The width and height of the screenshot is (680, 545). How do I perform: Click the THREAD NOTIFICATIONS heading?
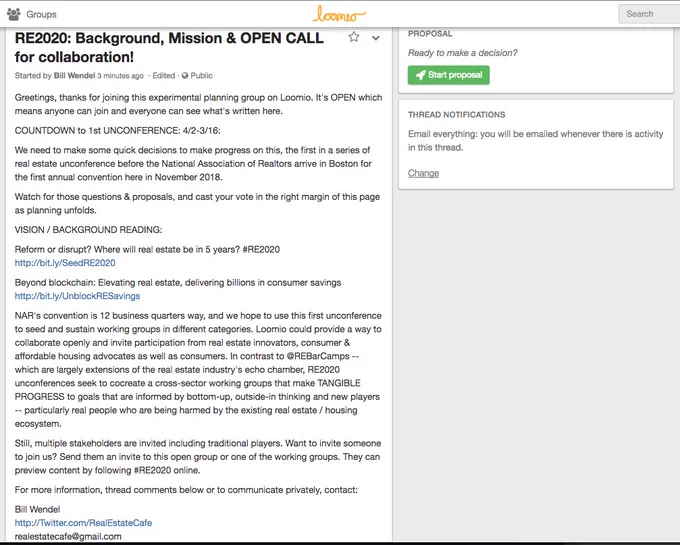(x=456, y=114)
